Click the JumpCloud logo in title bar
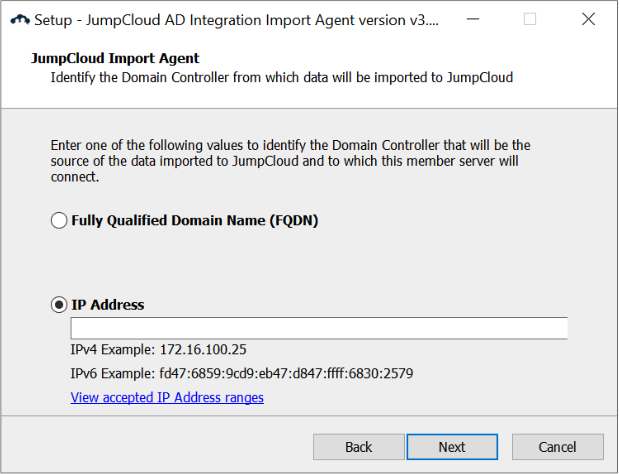Viewport: 619px width, 474px height. coord(20,19)
